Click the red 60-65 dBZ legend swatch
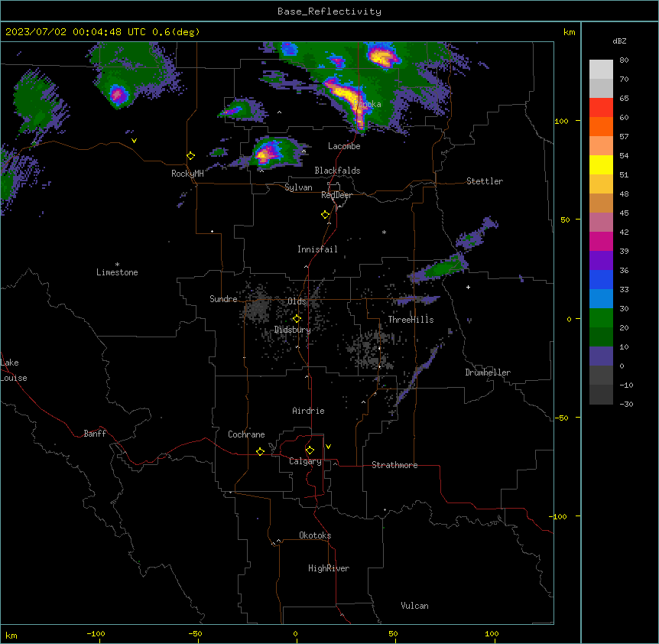This screenshot has width=659, height=644. pyautogui.click(x=601, y=108)
